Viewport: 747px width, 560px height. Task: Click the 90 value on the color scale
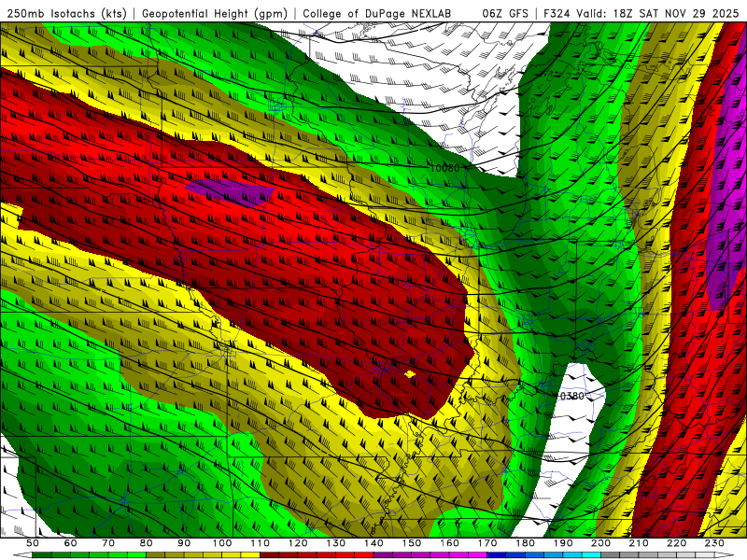click(x=184, y=543)
